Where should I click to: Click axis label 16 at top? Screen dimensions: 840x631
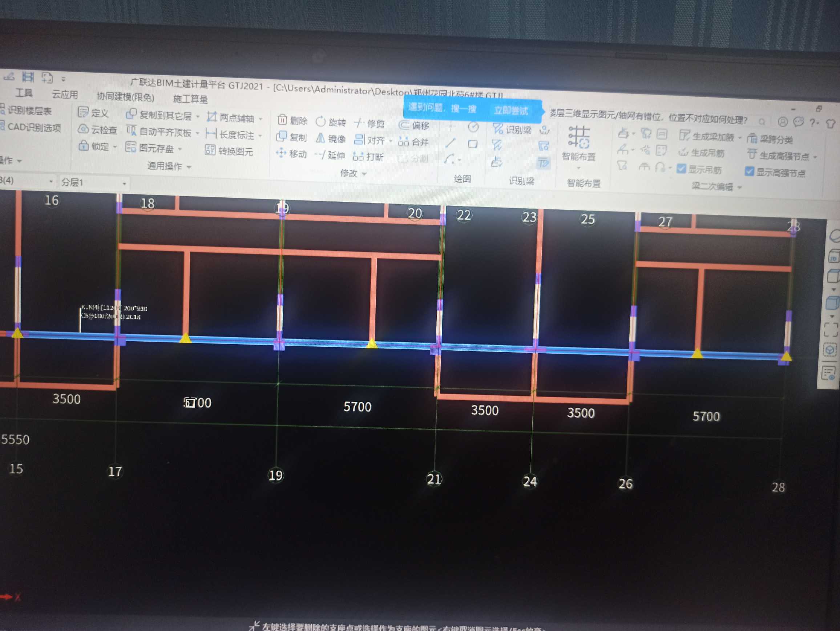tap(52, 200)
